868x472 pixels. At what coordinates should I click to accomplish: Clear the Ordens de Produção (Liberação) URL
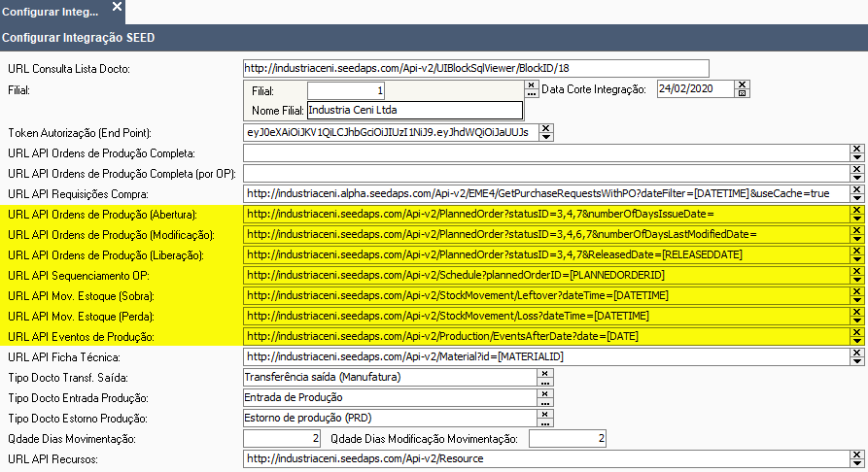(857, 252)
